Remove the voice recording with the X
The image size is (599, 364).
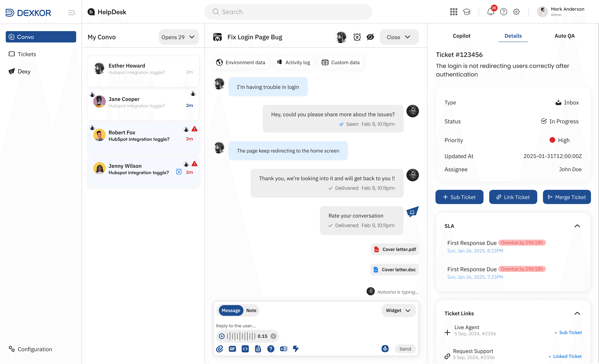coord(273,336)
